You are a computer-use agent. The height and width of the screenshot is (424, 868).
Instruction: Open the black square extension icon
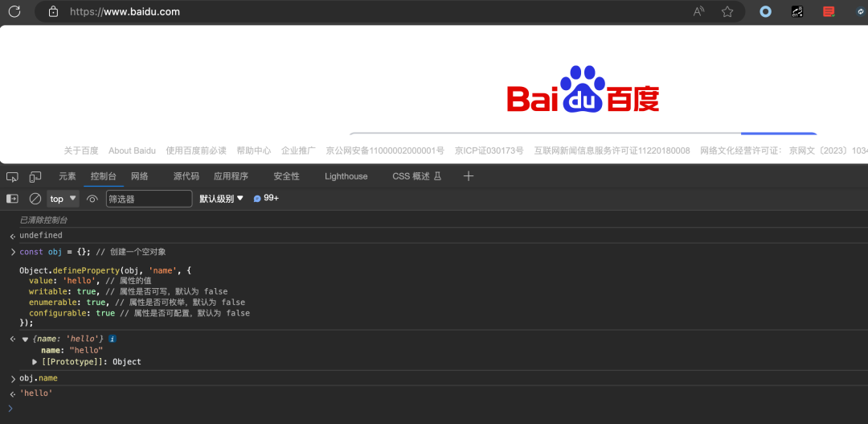(x=797, y=11)
